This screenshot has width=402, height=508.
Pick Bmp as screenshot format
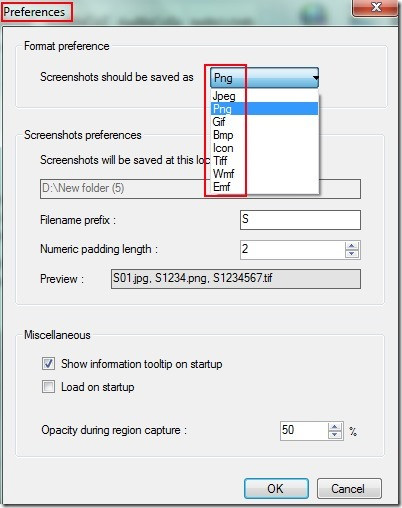click(264, 135)
